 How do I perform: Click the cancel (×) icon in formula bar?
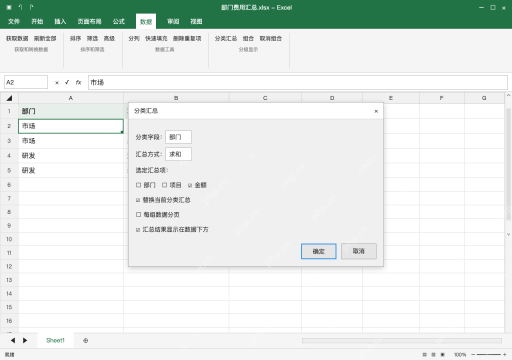[x=57, y=83]
